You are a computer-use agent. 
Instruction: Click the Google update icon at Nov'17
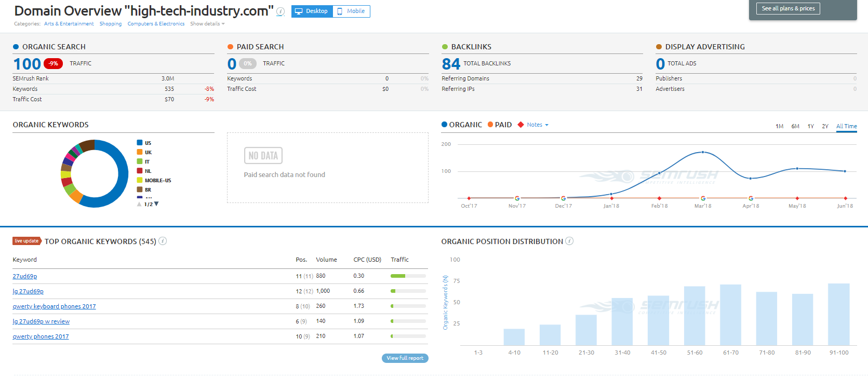tap(517, 198)
